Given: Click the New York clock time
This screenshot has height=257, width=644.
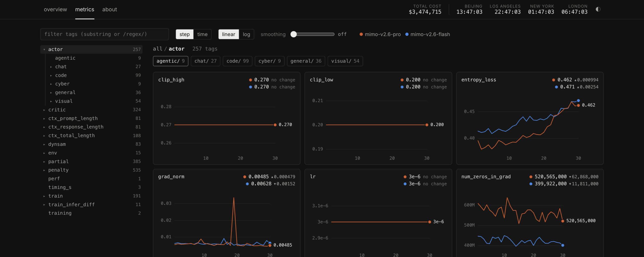Looking at the screenshot, I should (x=541, y=12).
